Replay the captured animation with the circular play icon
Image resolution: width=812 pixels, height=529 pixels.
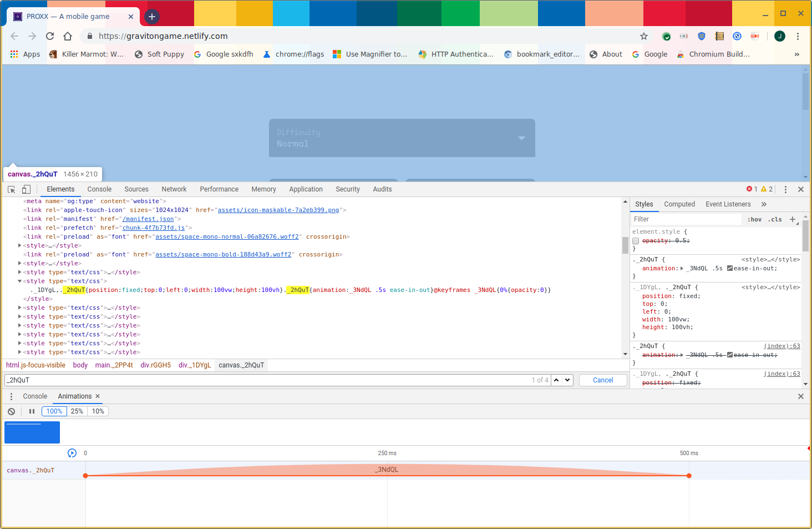pyautogui.click(x=72, y=453)
